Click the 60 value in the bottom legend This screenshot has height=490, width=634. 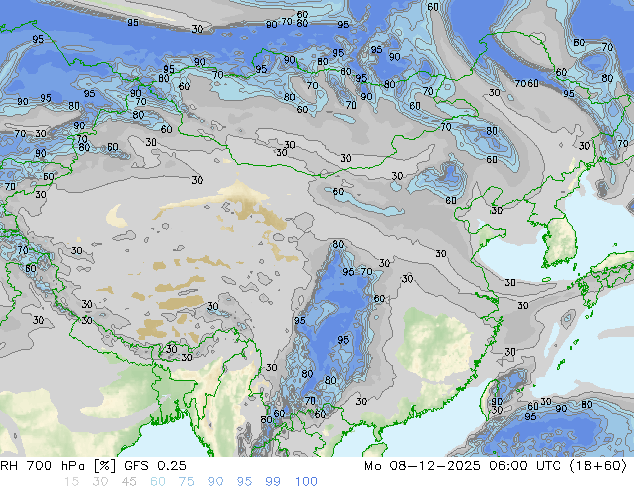[x=158, y=482]
